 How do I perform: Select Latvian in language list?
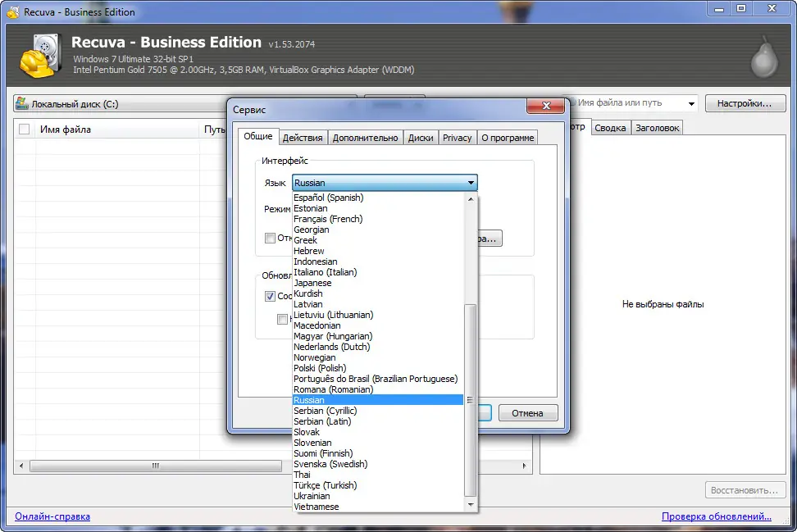pyautogui.click(x=378, y=304)
